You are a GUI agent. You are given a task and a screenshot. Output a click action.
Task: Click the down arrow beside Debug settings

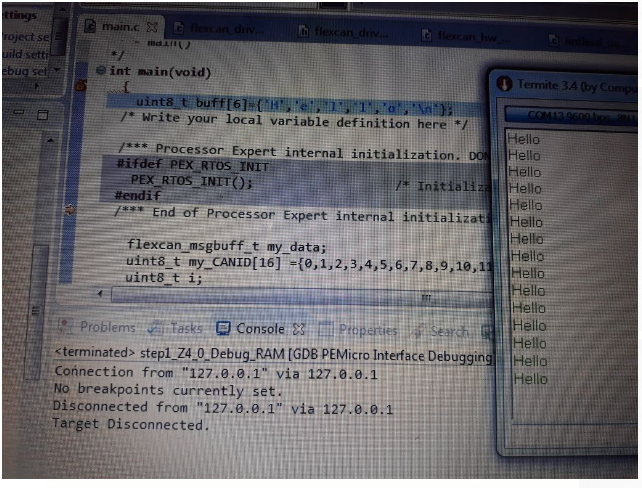tap(57, 70)
